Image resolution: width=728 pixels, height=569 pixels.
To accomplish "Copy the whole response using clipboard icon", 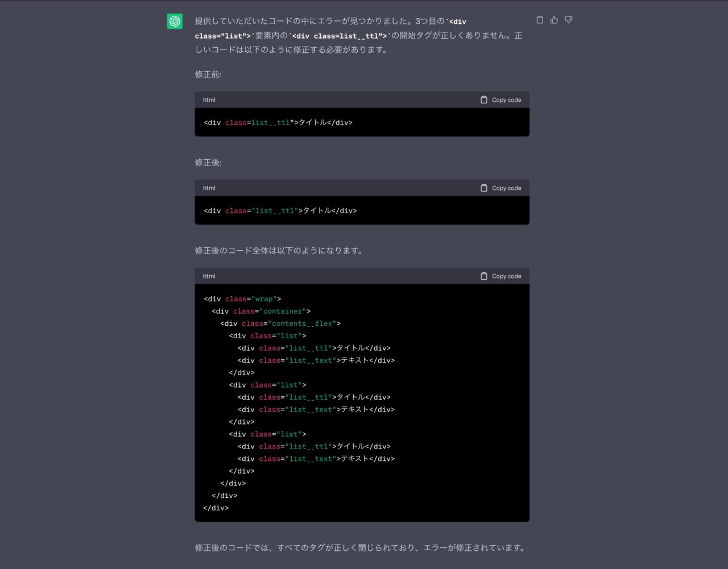I will (540, 20).
